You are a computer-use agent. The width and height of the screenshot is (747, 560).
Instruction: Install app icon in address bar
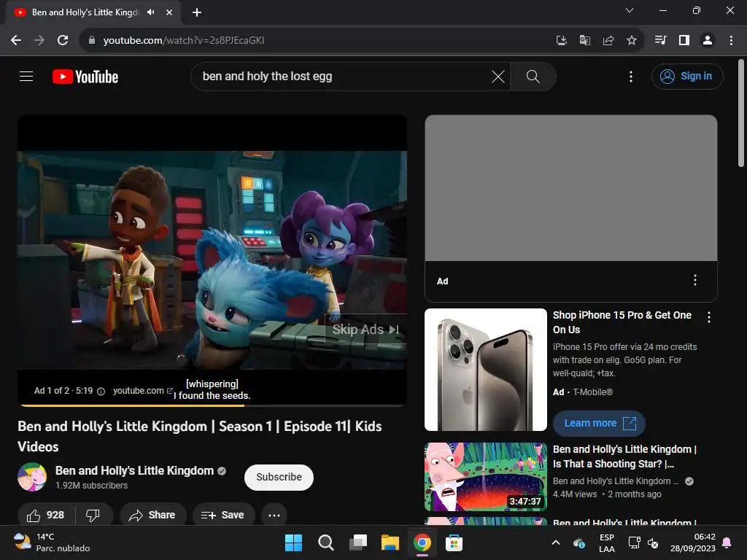[562, 41]
